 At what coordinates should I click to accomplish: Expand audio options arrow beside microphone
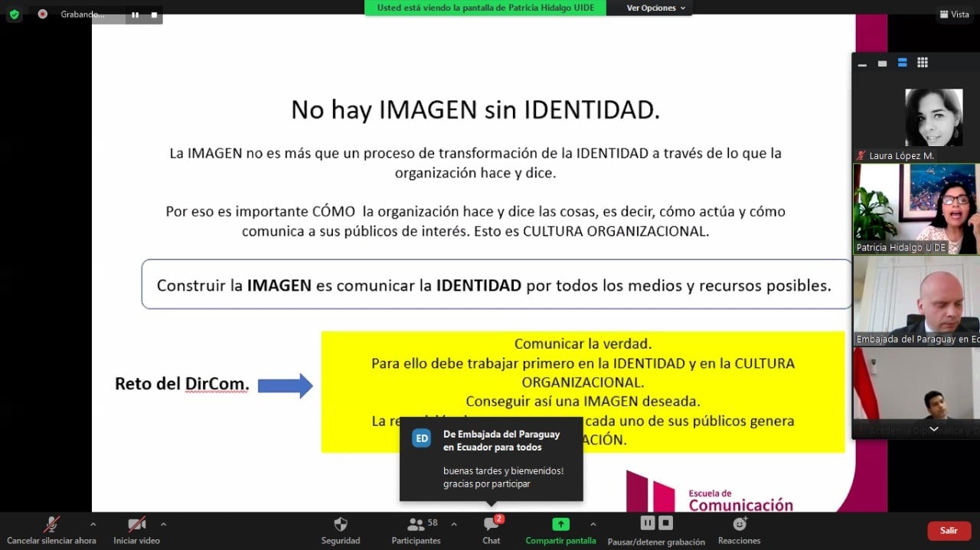coord(93,524)
